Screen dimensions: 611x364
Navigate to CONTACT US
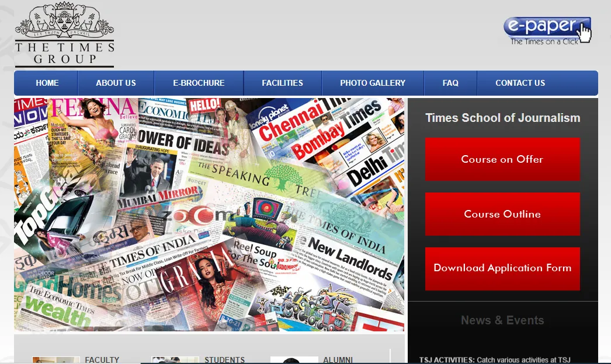coord(520,83)
